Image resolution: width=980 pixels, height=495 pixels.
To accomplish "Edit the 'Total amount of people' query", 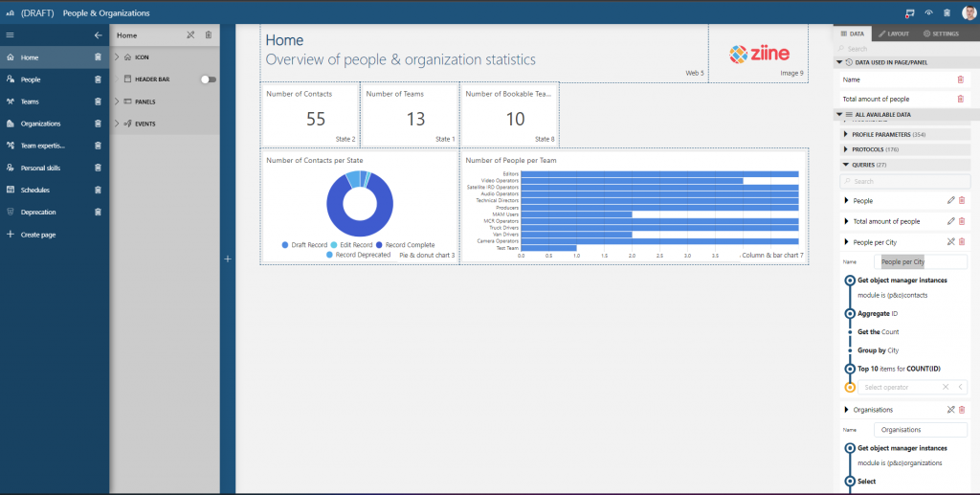I will click(950, 221).
